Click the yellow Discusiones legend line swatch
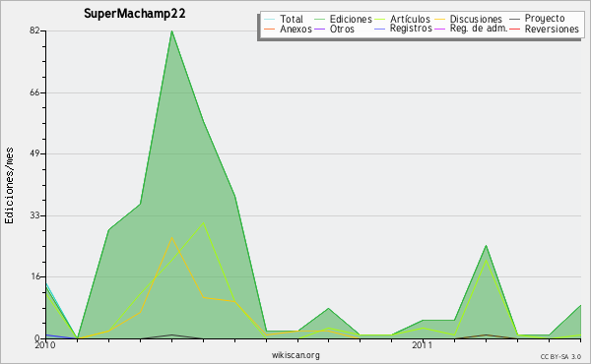Viewport: 591px width, 364px height. (x=440, y=19)
